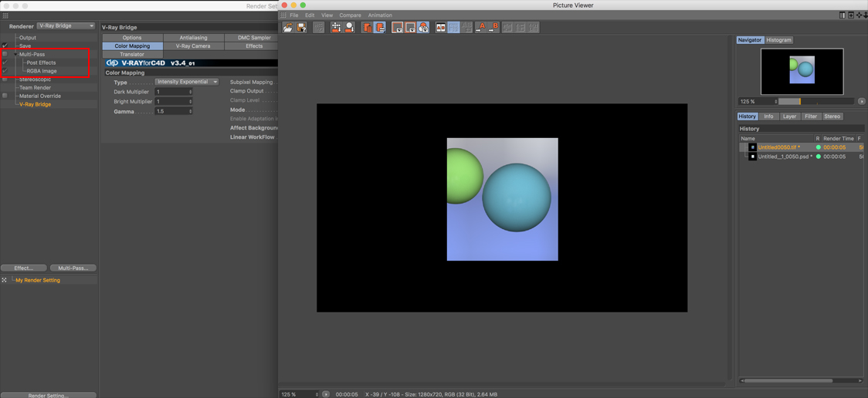Click the Open file folder icon
Screen dimensions: 868x398
pos(288,28)
